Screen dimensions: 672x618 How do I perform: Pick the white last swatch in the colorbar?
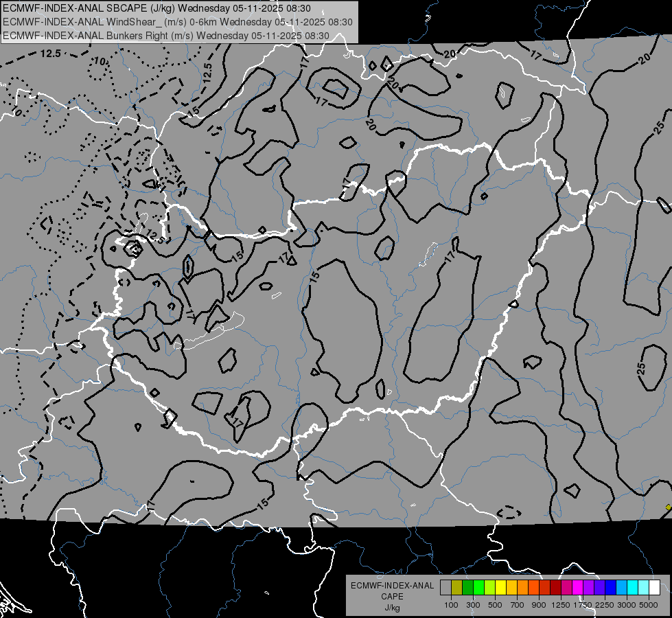(654, 587)
